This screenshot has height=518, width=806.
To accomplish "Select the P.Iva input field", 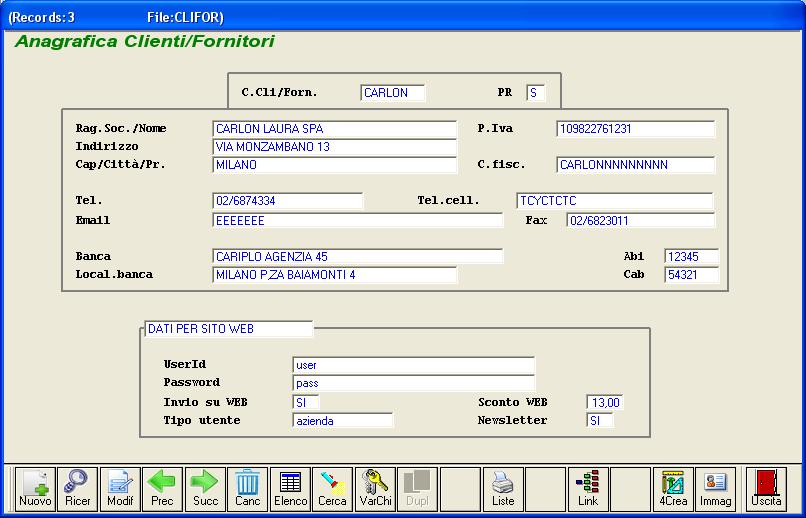I will pos(635,129).
